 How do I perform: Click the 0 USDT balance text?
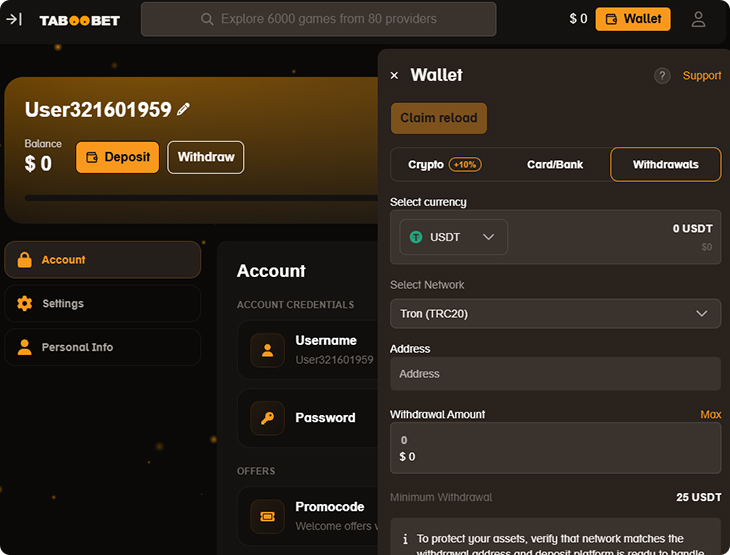692,229
